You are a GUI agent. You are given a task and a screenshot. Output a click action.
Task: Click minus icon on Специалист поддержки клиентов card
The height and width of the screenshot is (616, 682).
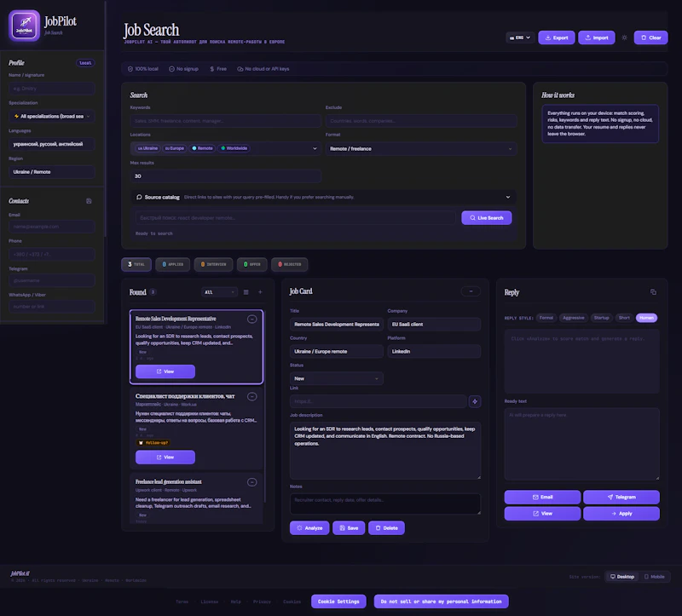tap(251, 396)
